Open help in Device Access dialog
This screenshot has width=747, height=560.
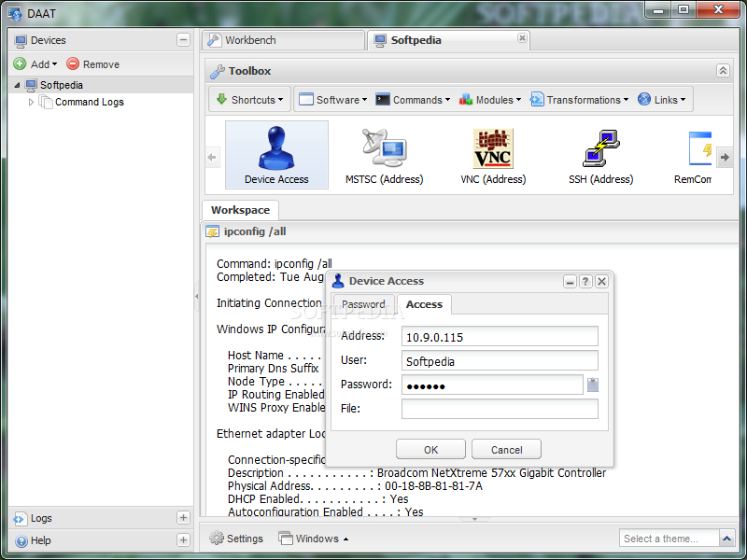tap(585, 282)
